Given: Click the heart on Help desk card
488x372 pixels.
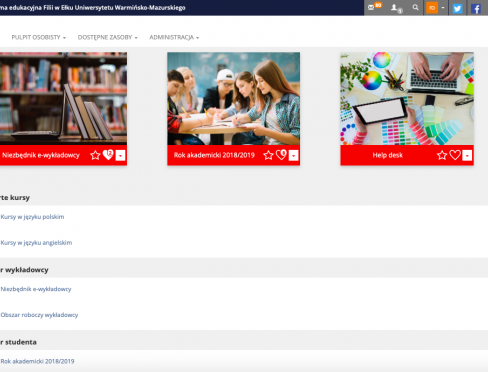Looking at the screenshot, I should point(455,155).
